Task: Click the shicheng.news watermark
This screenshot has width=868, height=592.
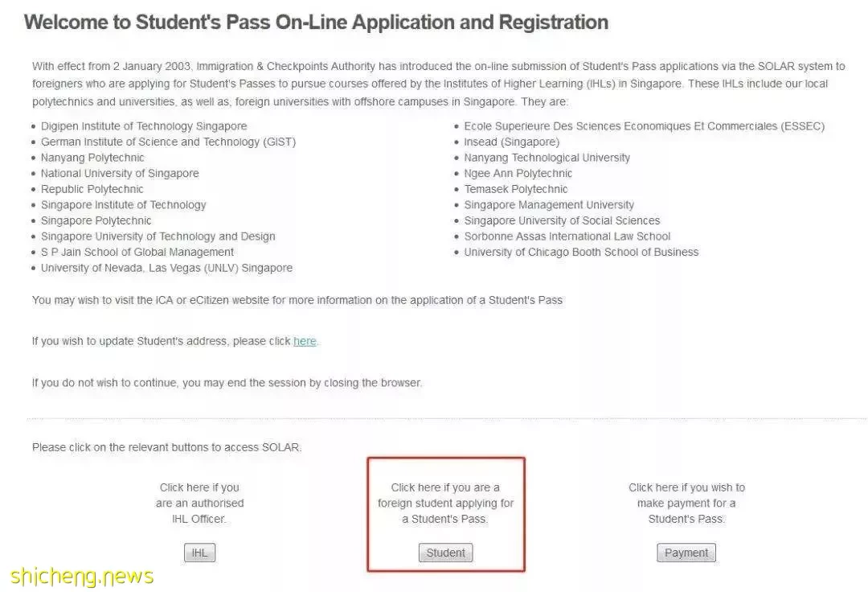Action: (82, 577)
